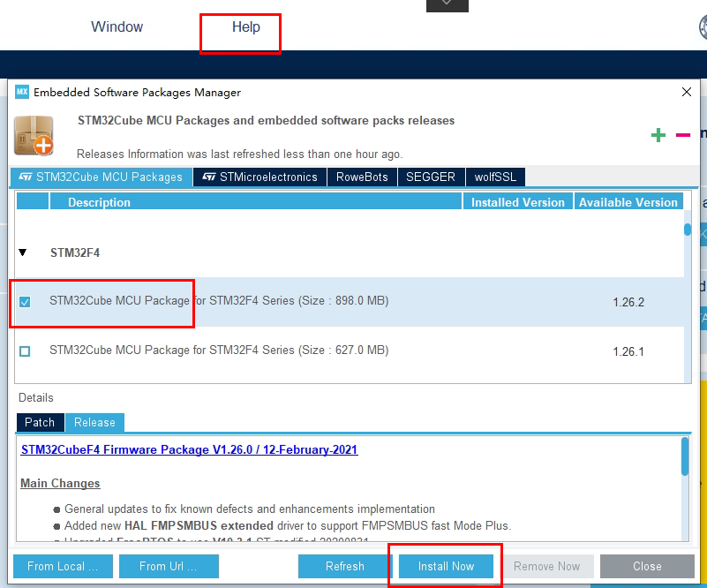Click the release notes scrollbar thumb
Image resolution: width=707 pixels, height=588 pixels.
tap(685, 456)
